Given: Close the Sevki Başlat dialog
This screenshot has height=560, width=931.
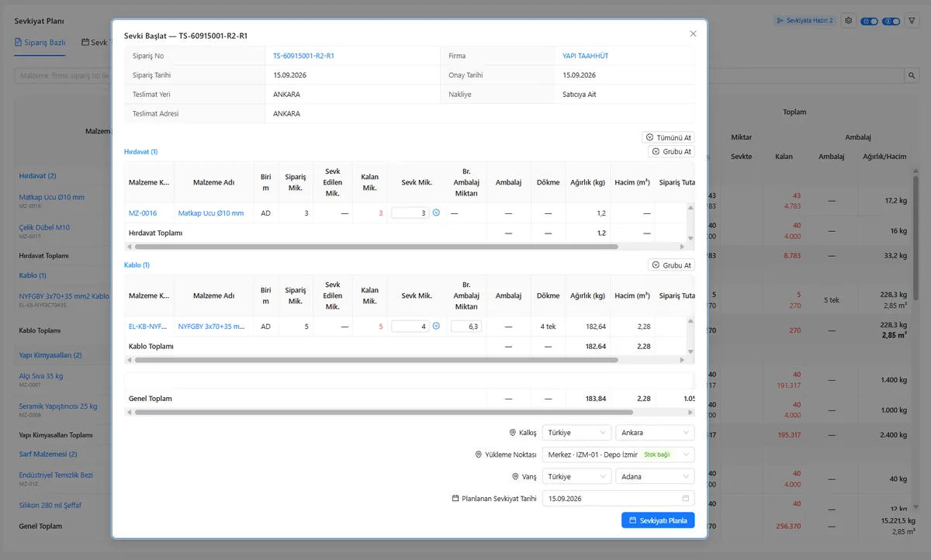Looking at the screenshot, I should [693, 33].
